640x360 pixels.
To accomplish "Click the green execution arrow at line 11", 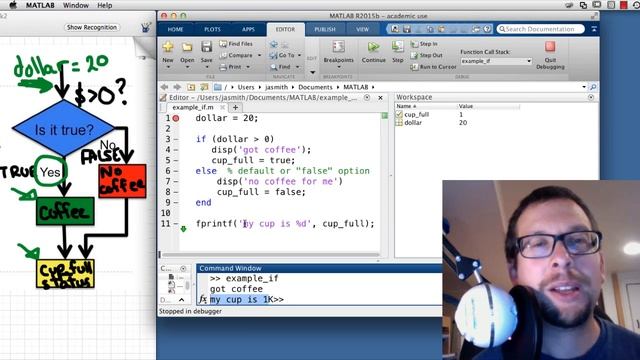I will coord(183,229).
